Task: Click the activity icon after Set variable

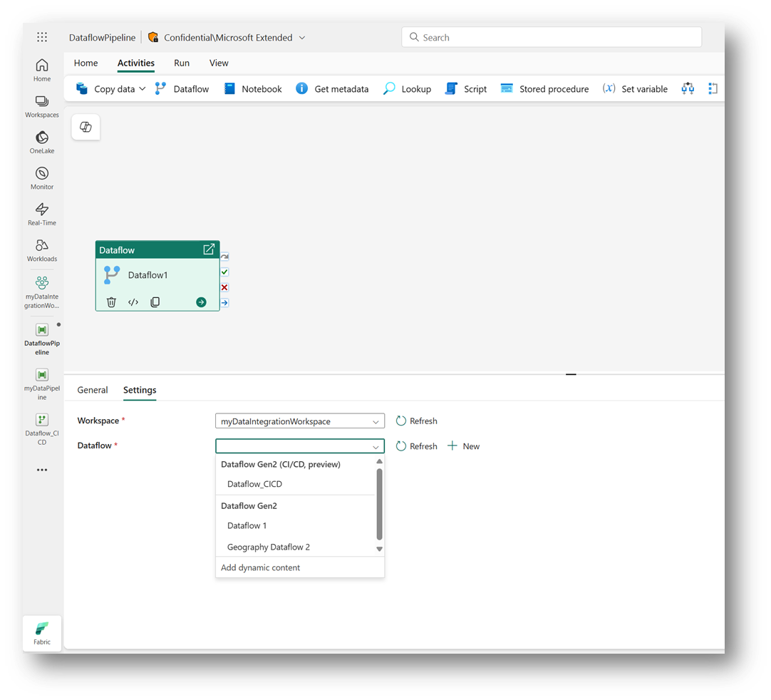Action: coord(688,88)
